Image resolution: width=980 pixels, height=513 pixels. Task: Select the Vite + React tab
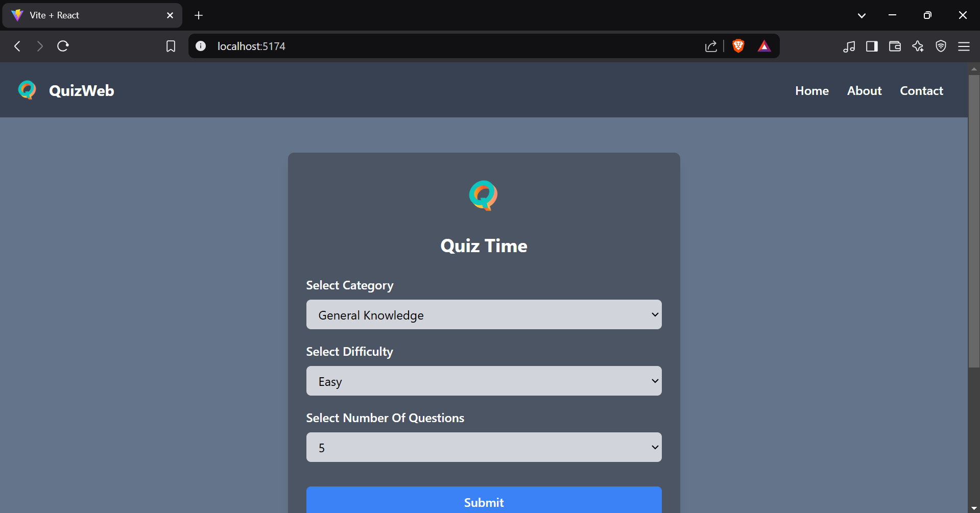point(92,15)
